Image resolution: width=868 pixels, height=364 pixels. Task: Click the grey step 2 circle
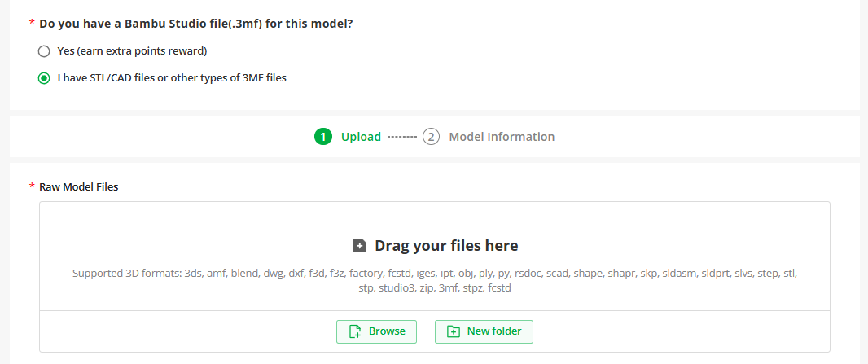coord(431,137)
